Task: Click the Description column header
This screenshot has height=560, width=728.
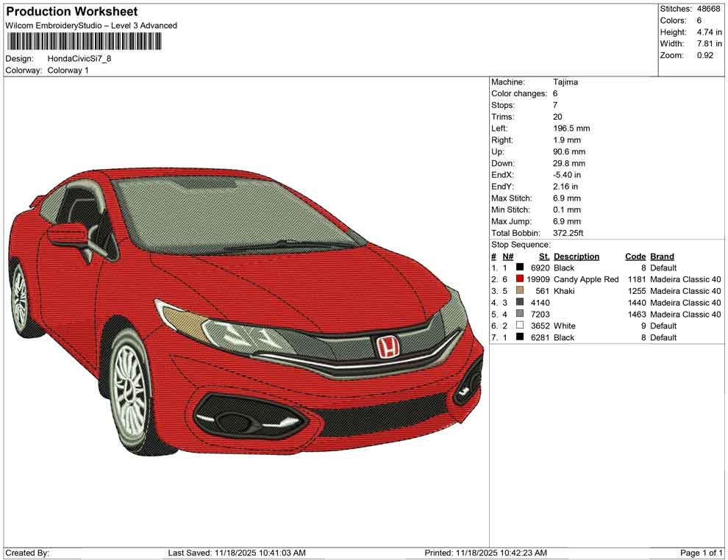Action: coord(577,256)
